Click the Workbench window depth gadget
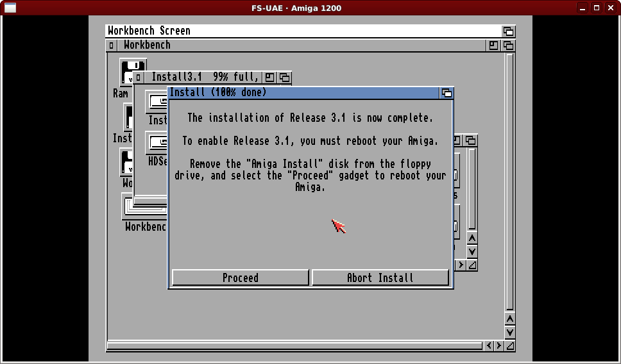 tap(508, 45)
